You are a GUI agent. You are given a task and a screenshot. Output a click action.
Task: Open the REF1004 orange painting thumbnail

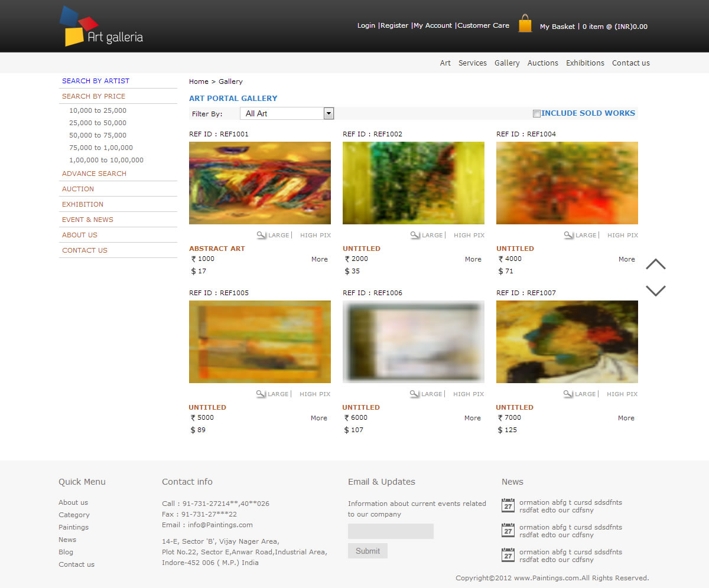[x=567, y=183]
